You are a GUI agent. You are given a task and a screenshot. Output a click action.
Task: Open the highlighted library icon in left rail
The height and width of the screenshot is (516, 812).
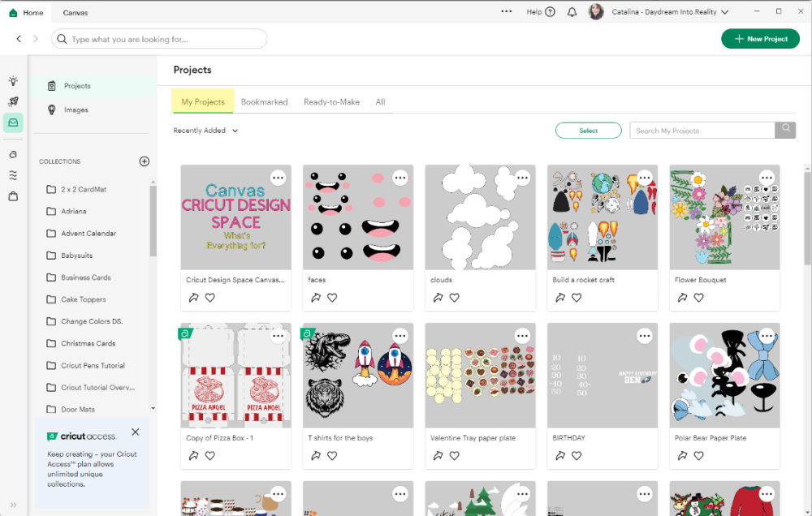pyautogui.click(x=13, y=123)
